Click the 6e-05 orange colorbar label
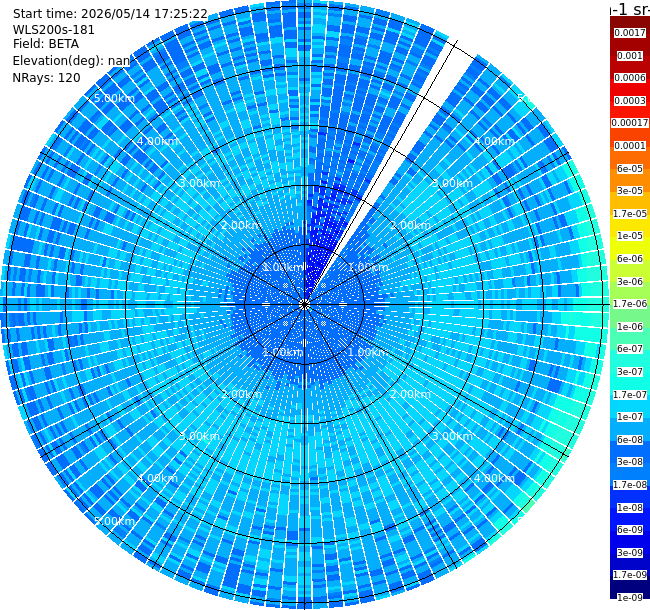The height and width of the screenshot is (610, 650). coord(630,169)
